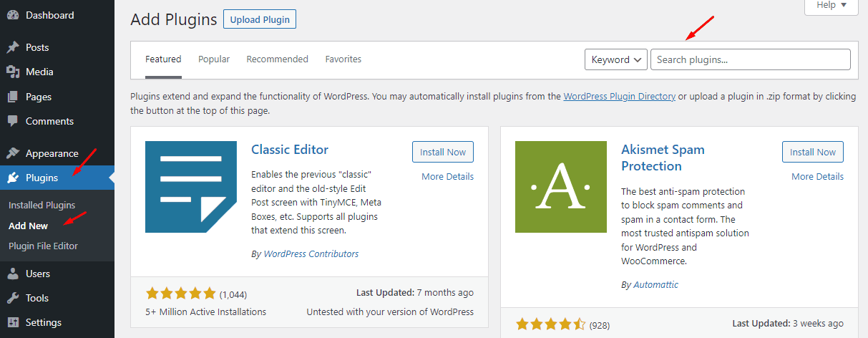The width and height of the screenshot is (868, 338).
Task: Switch to the Popular tab
Action: click(x=214, y=59)
